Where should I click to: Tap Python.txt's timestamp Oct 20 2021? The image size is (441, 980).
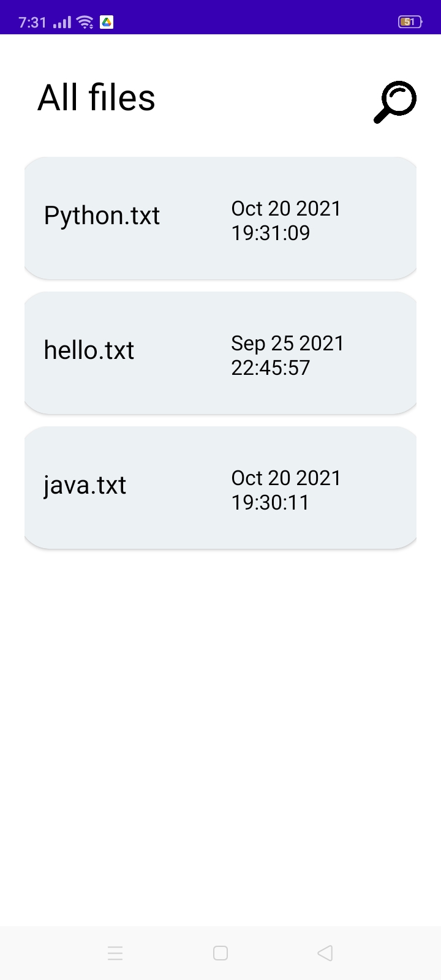pos(285,208)
